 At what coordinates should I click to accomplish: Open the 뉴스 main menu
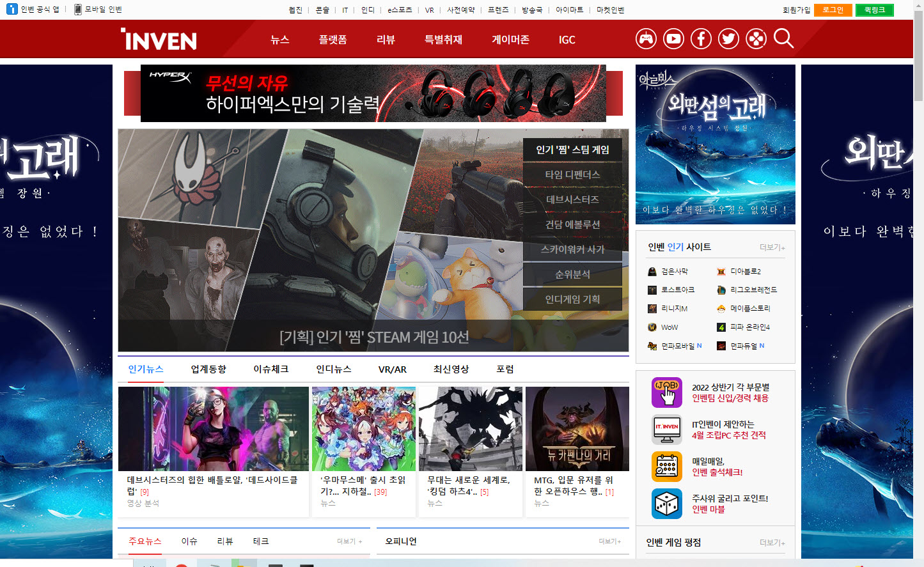click(x=280, y=40)
